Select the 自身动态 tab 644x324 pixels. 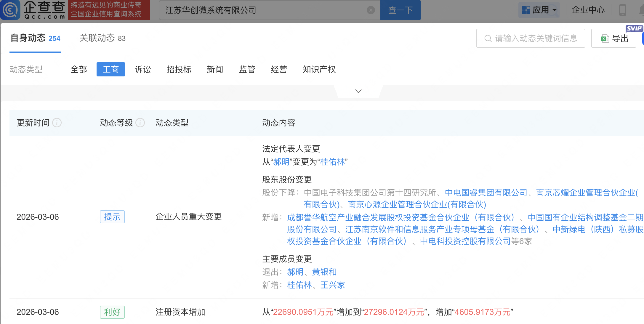click(x=35, y=38)
